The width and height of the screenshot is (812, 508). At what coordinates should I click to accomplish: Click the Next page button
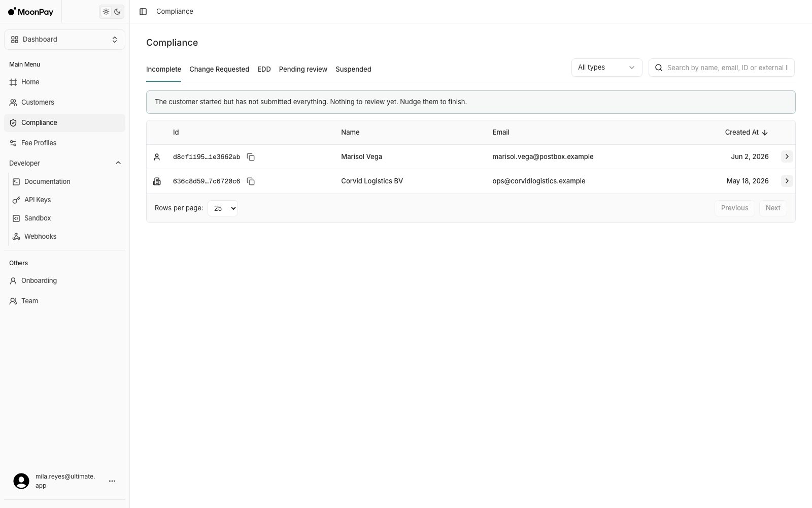[x=773, y=208]
